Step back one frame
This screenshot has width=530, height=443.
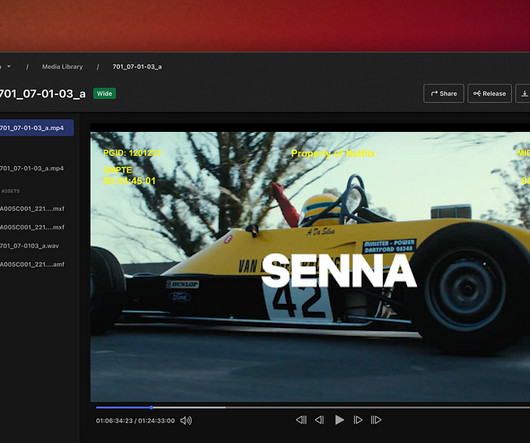click(x=319, y=420)
